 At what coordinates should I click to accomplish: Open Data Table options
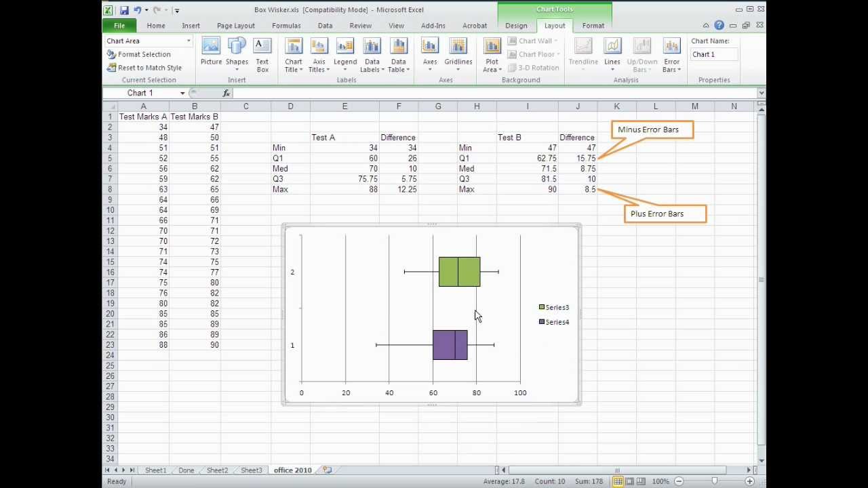click(399, 54)
